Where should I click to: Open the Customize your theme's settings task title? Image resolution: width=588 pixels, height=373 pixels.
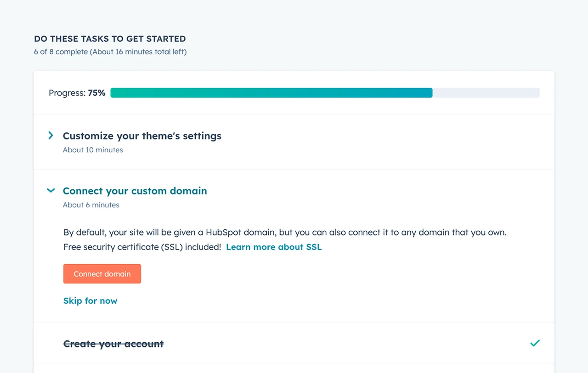[x=142, y=136]
